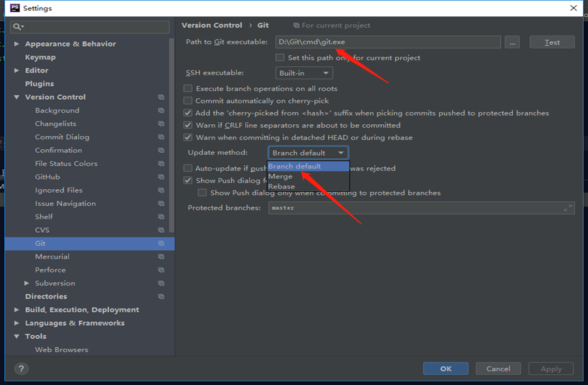Click the project-level icon beside Changelists
The height and width of the screenshot is (385, 588).
point(161,124)
